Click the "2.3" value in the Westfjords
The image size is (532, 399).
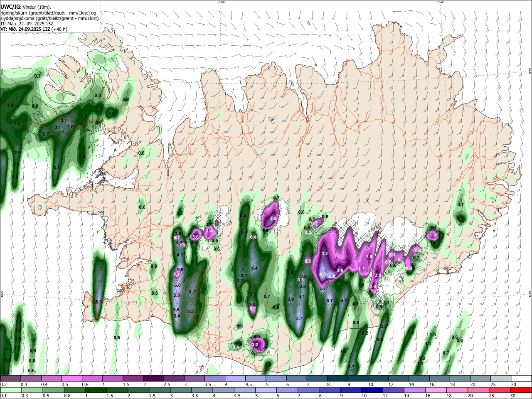(111, 113)
